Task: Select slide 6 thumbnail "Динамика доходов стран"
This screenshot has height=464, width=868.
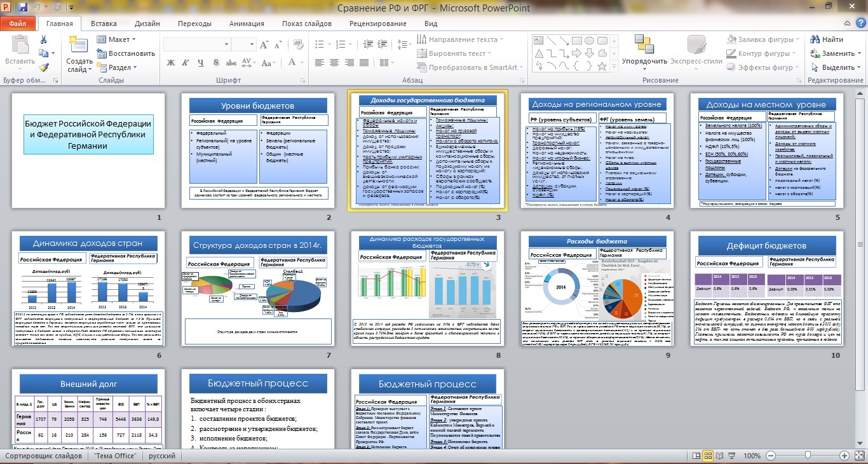Action: 88,289
